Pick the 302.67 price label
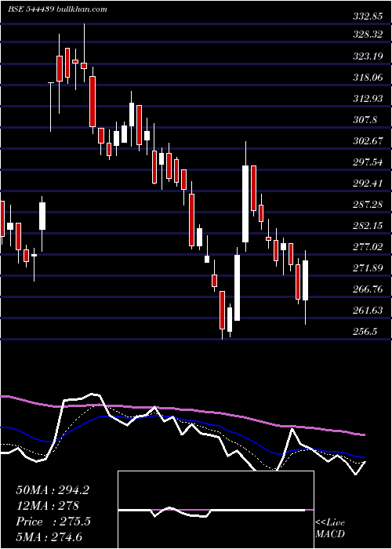Screen dimensions: 392x549 pos(368,141)
